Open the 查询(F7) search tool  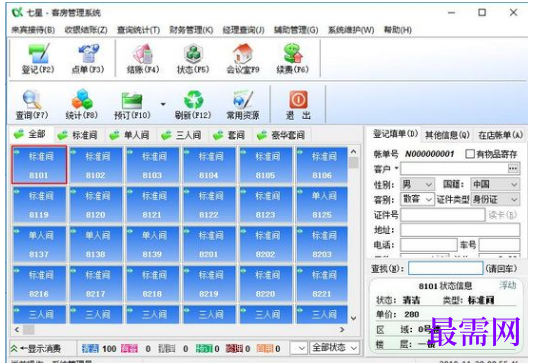[x=32, y=104]
